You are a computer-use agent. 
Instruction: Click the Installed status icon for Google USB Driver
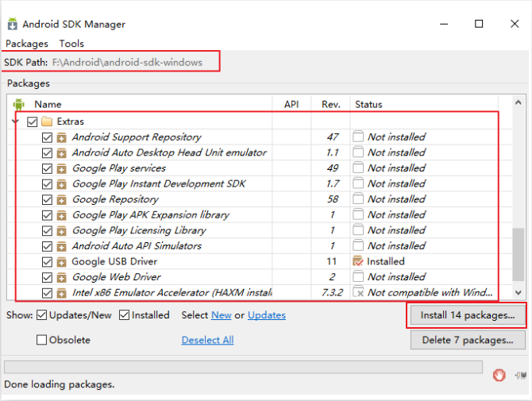click(x=358, y=261)
